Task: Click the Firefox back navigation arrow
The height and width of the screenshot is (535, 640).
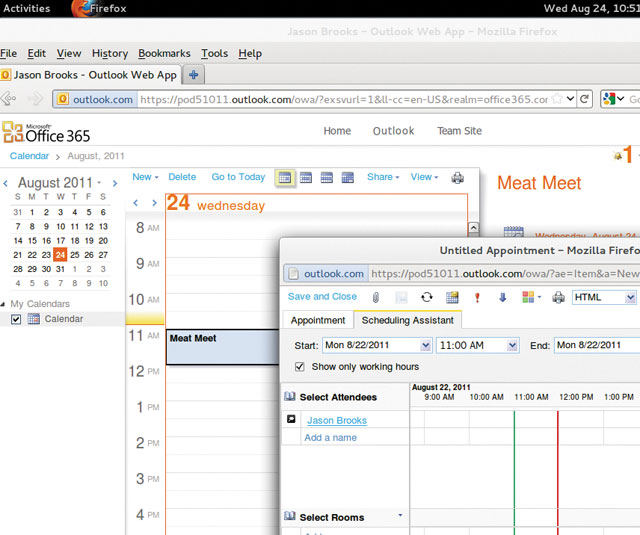Action: click(9, 98)
